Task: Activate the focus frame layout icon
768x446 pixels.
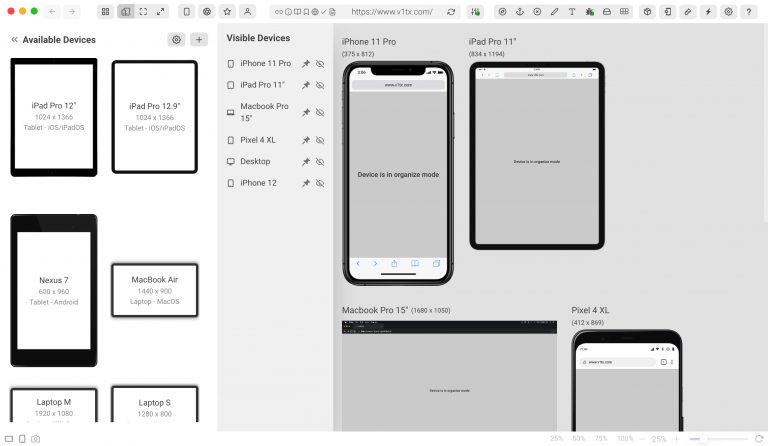Action: click(143, 12)
